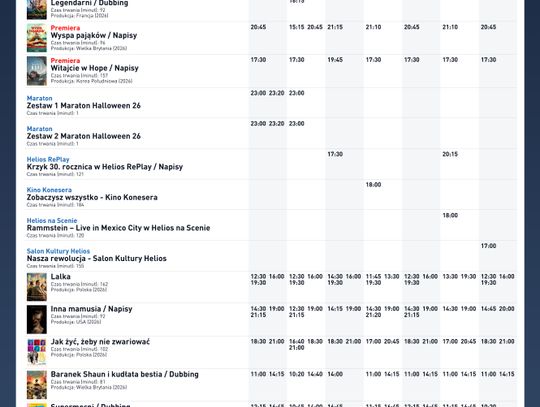Click Produkcja: Korea Południowa text
Image resolution: width=540 pixels, height=407 pixels.
(92, 81)
